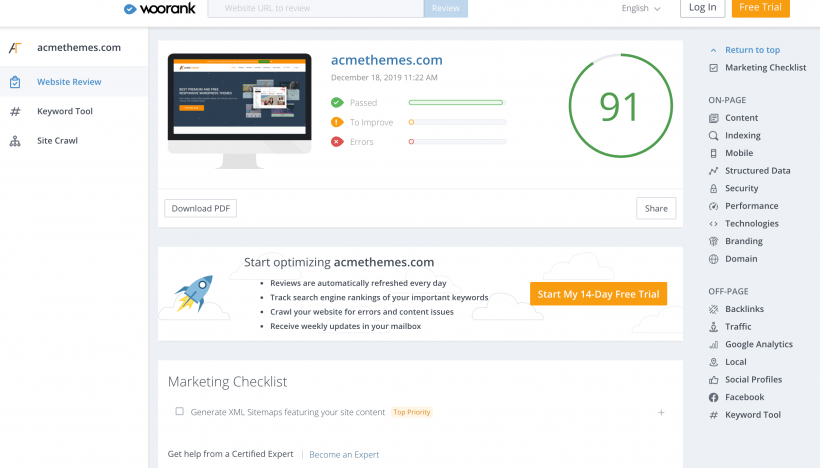Open the acmethemes.com title link
This screenshot has width=820, height=468.
[x=386, y=60]
